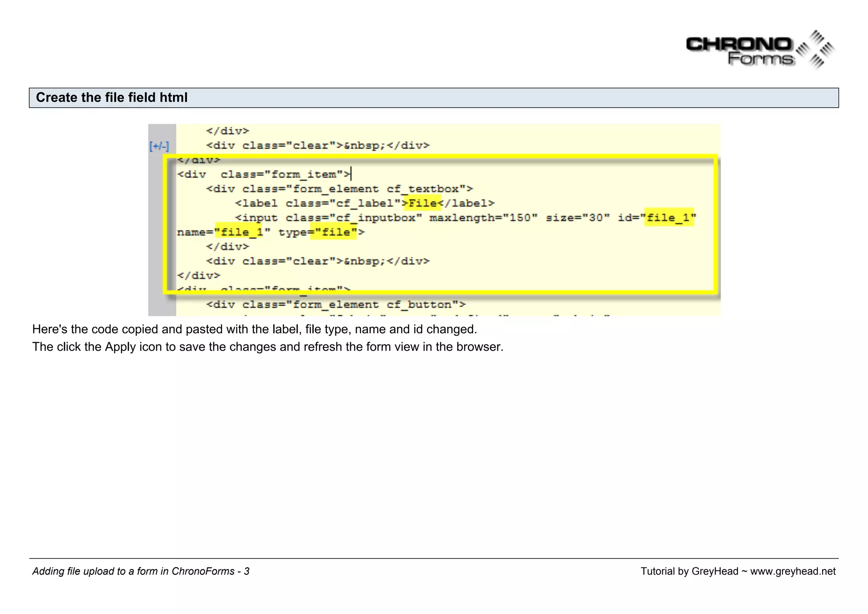The width and height of the screenshot is (868, 614).
Task: Click the 'Tutorial by GreyHead ~ www.greyhead.net' footer text
Action: (x=738, y=572)
